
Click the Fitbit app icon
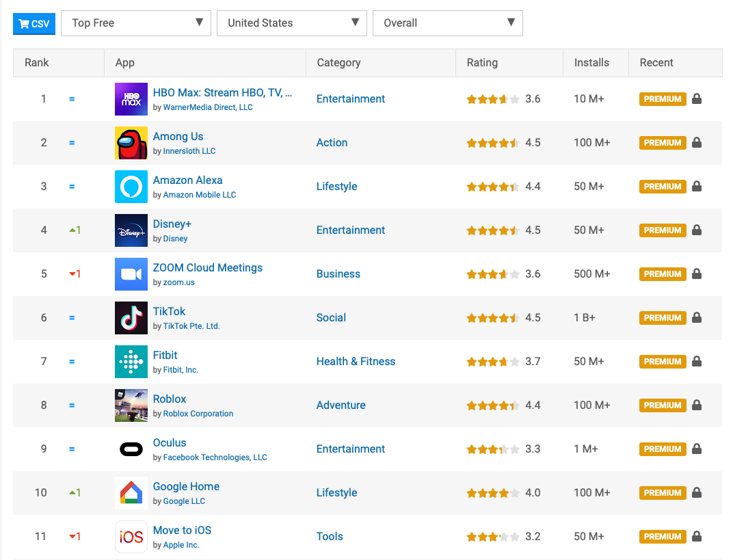point(131,361)
